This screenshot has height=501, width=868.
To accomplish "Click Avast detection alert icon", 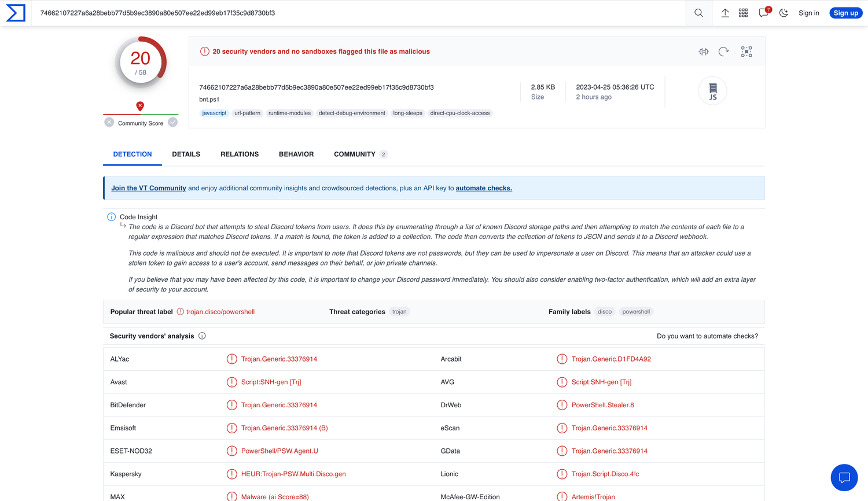I will [x=231, y=382].
